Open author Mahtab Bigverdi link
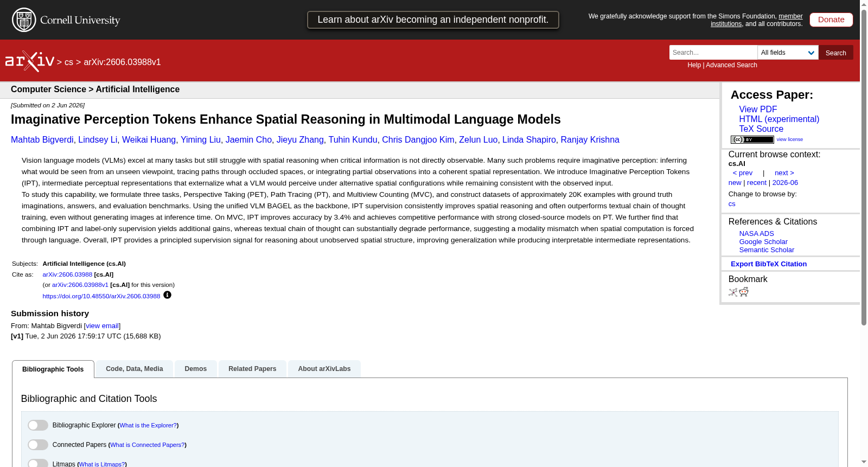 pos(42,140)
